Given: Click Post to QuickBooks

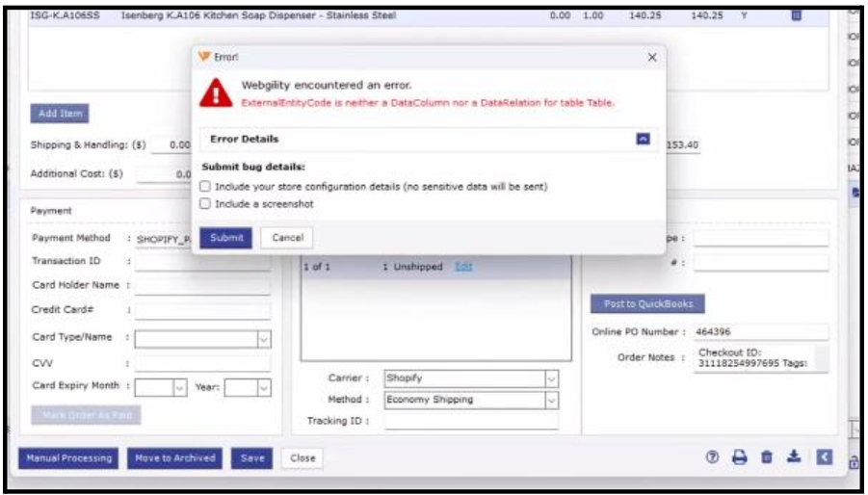Looking at the screenshot, I should pyautogui.click(x=647, y=303).
